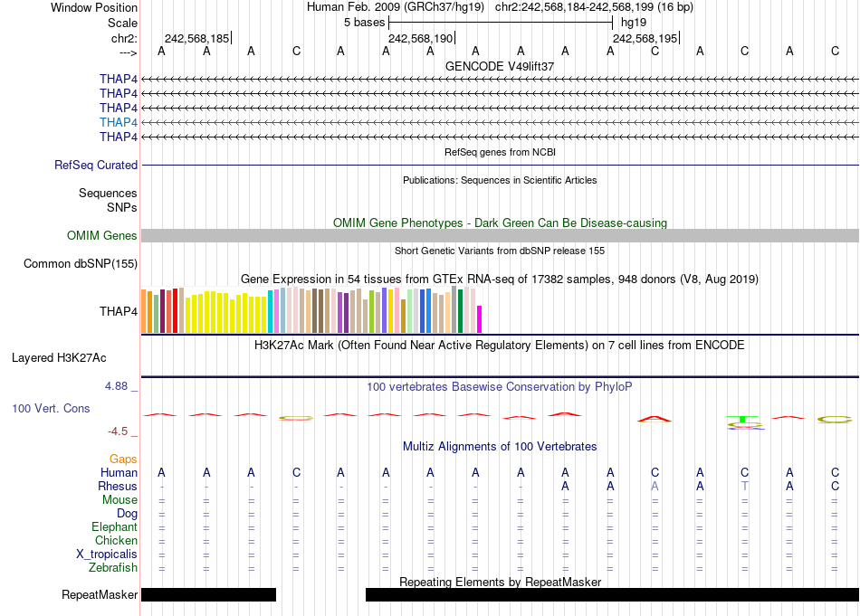Click the Scale track label
The width and height of the screenshot is (860, 616).
point(122,23)
